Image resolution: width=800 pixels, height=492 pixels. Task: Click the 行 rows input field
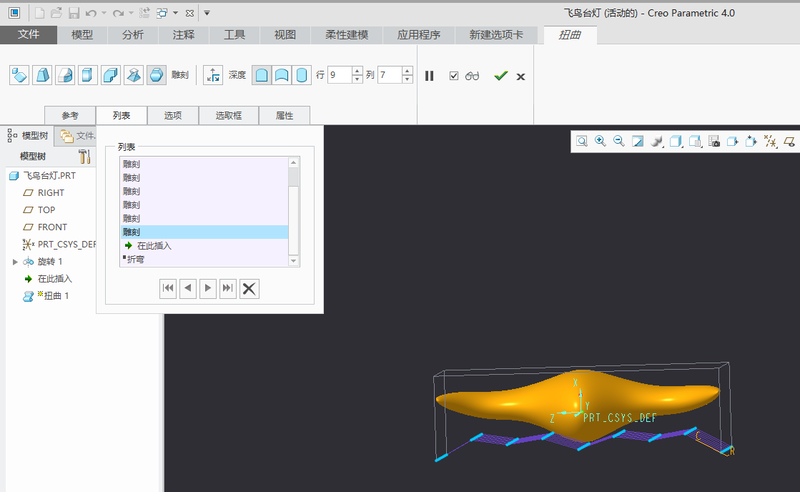[x=340, y=76]
